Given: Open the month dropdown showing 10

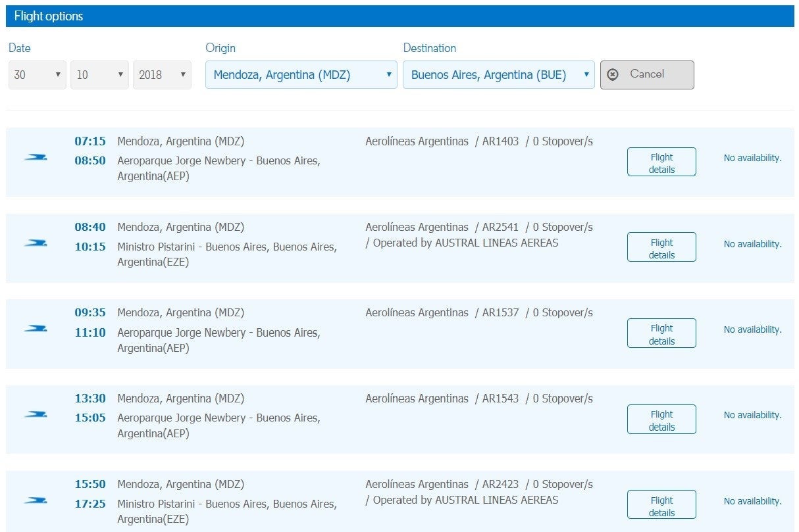Looking at the screenshot, I should coord(99,75).
